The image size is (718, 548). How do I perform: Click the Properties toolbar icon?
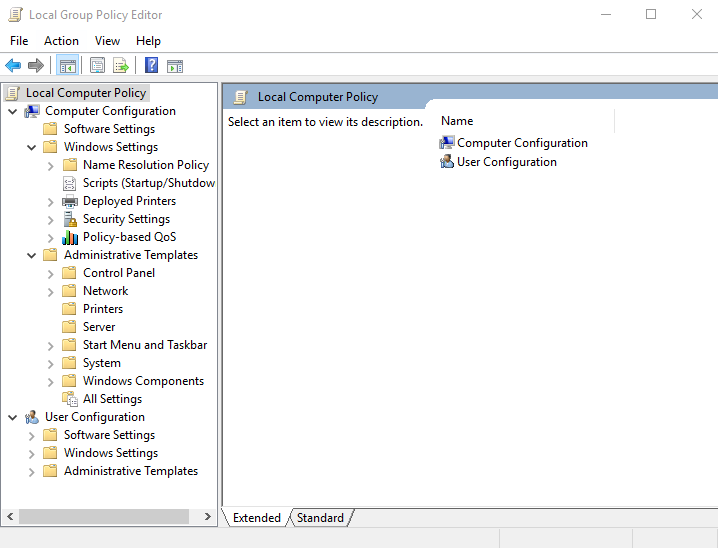point(97,66)
